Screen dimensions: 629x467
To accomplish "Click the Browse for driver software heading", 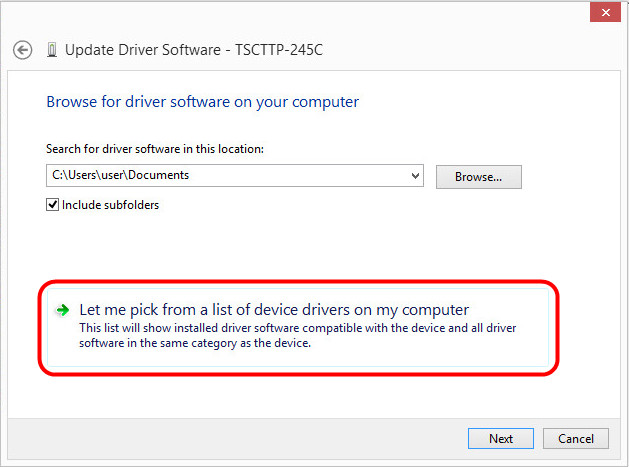I will pyautogui.click(x=202, y=102).
